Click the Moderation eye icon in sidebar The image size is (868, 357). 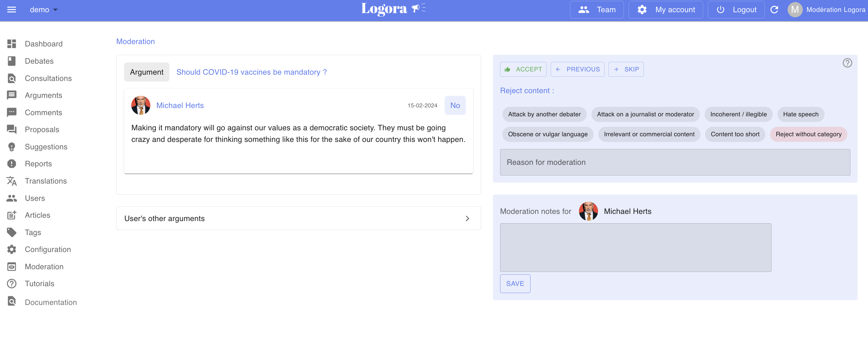click(11, 266)
